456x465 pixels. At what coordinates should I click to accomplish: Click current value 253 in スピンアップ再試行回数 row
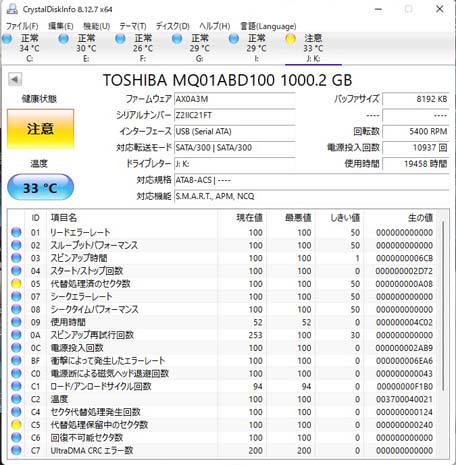(255, 335)
